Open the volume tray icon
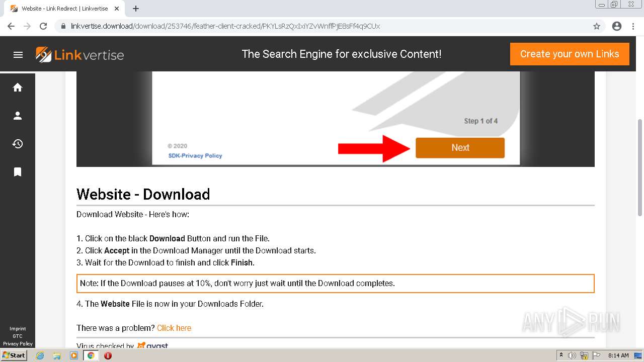Image resolution: width=644 pixels, height=362 pixels. click(x=572, y=355)
